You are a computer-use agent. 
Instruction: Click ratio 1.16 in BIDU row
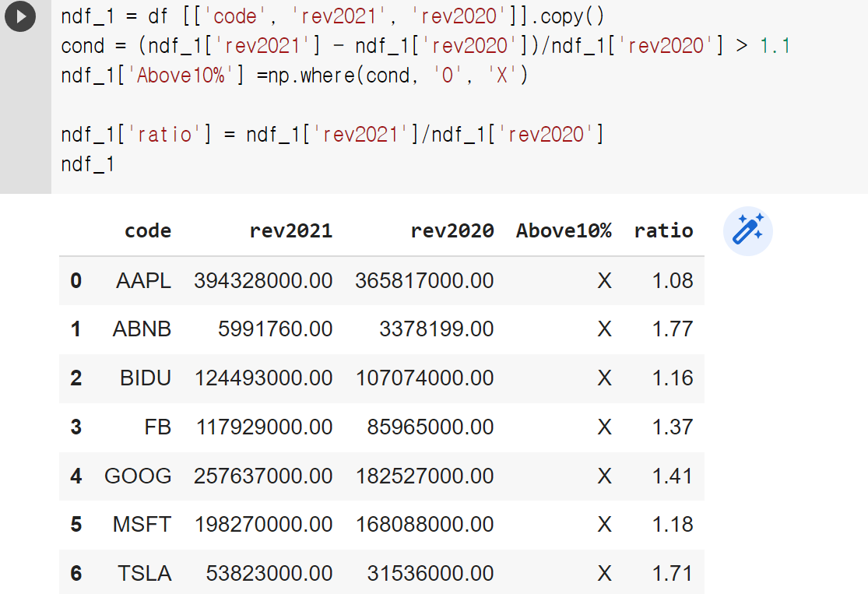pyautogui.click(x=673, y=378)
